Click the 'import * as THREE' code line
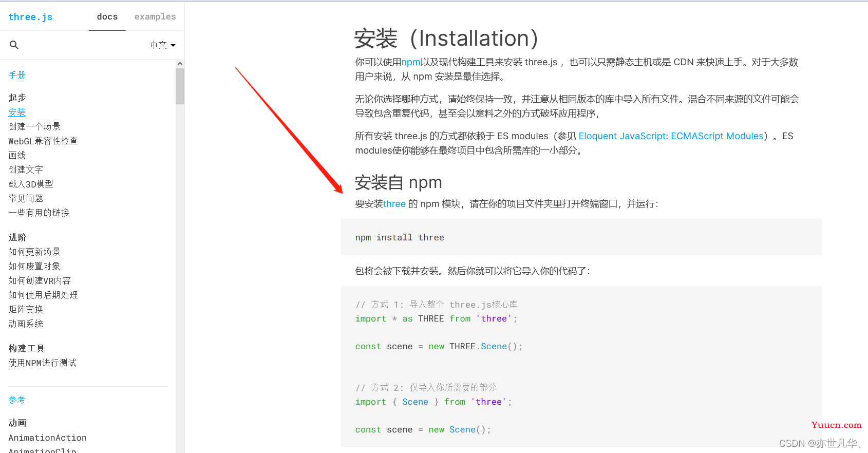The image size is (868, 453). (436, 318)
